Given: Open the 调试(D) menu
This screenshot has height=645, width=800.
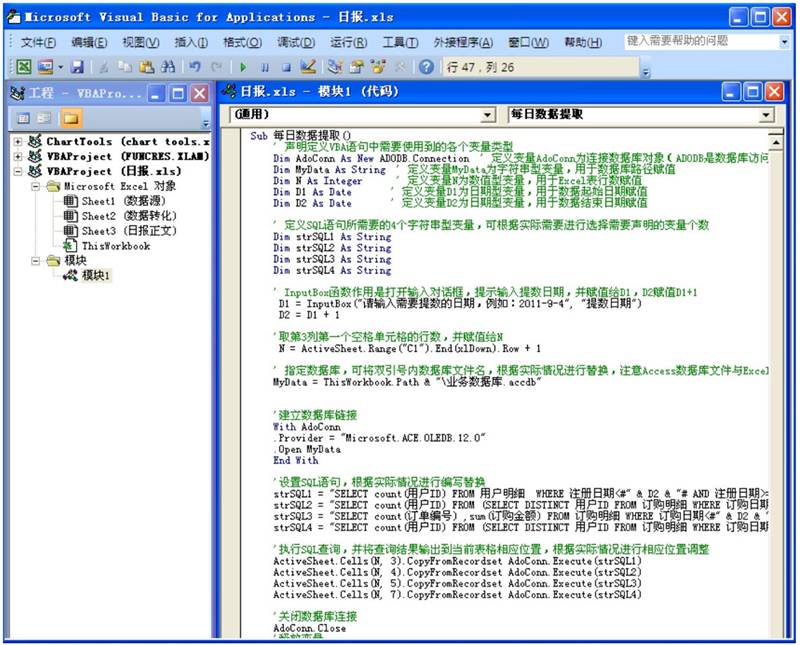Looking at the screenshot, I should coord(295,42).
